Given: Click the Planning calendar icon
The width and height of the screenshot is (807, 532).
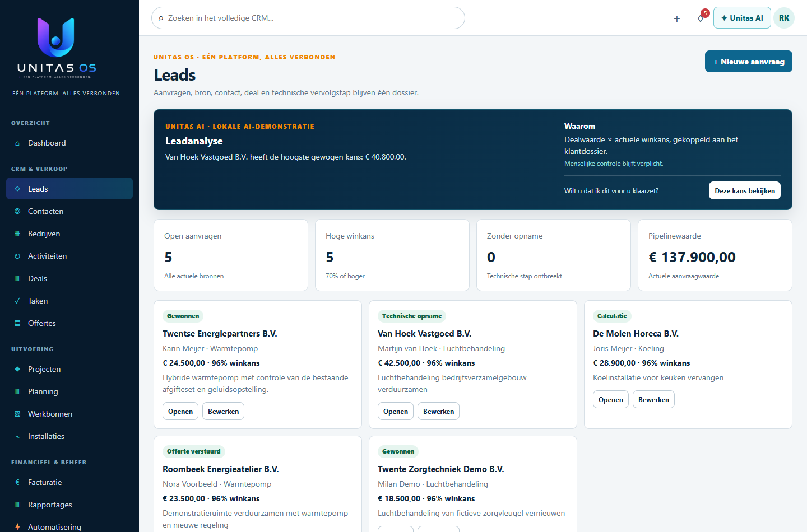Looking at the screenshot, I should [17, 391].
